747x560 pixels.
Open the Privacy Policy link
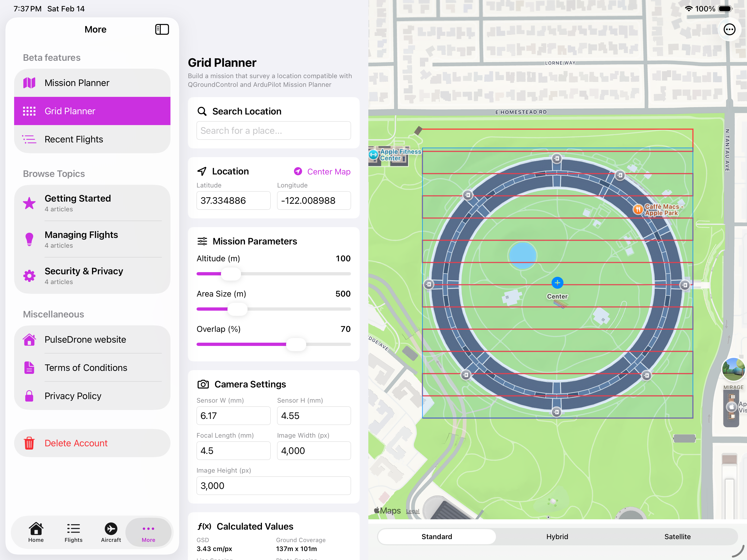coord(73,396)
